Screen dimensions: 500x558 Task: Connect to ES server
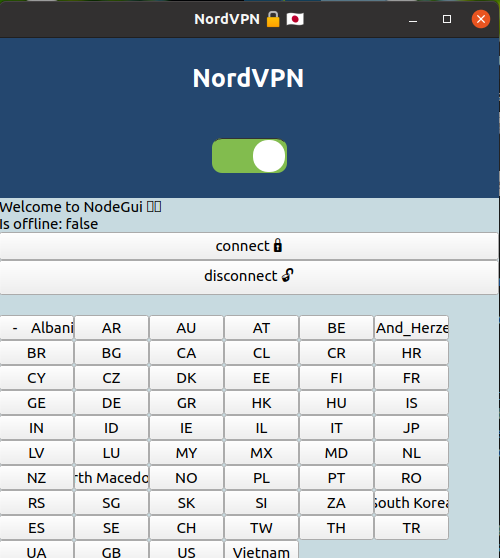click(x=37, y=528)
